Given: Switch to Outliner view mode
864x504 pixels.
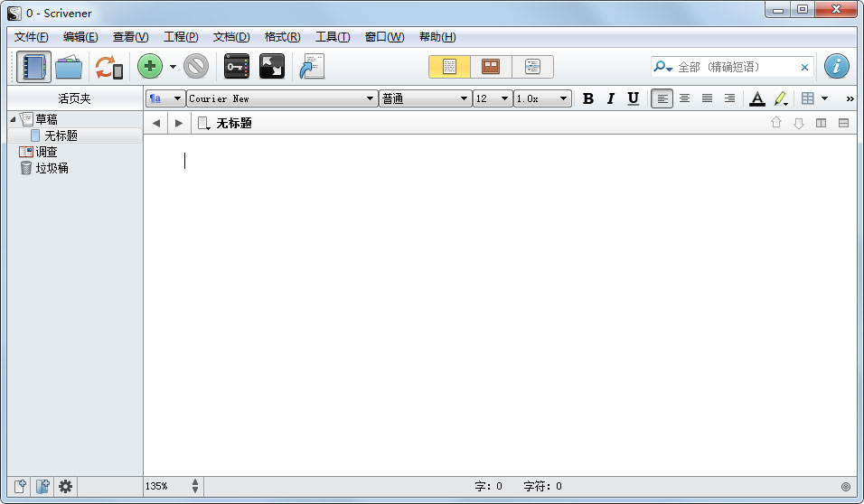Looking at the screenshot, I should tap(532, 67).
